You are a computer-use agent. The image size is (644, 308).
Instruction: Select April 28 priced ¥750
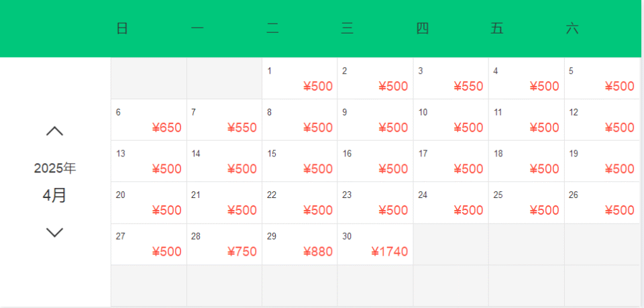224,244
